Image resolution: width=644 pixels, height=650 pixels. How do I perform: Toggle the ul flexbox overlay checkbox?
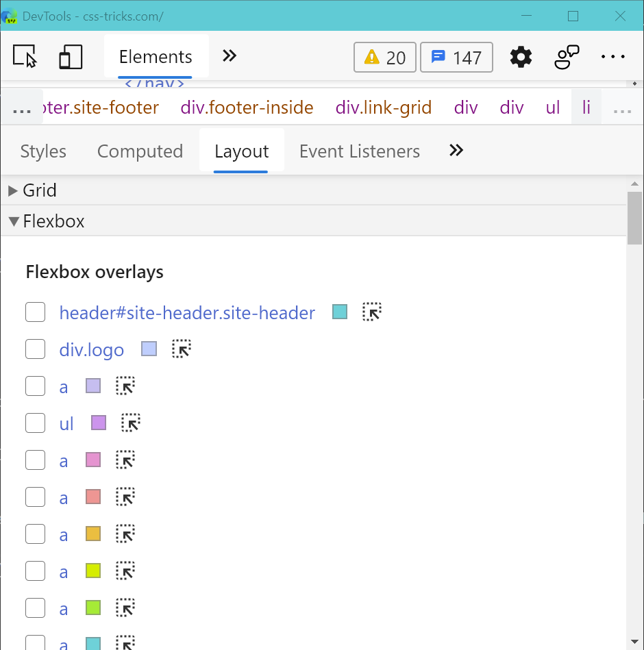(36, 423)
